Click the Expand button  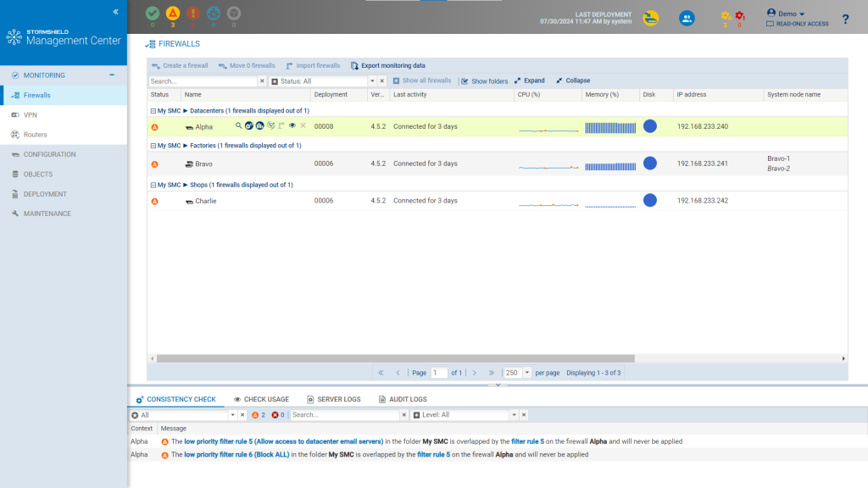530,80
